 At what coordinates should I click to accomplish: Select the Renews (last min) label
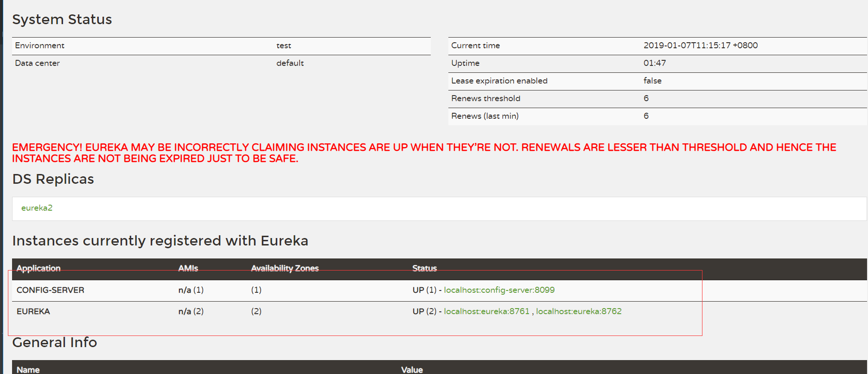(x=485, y=116)
